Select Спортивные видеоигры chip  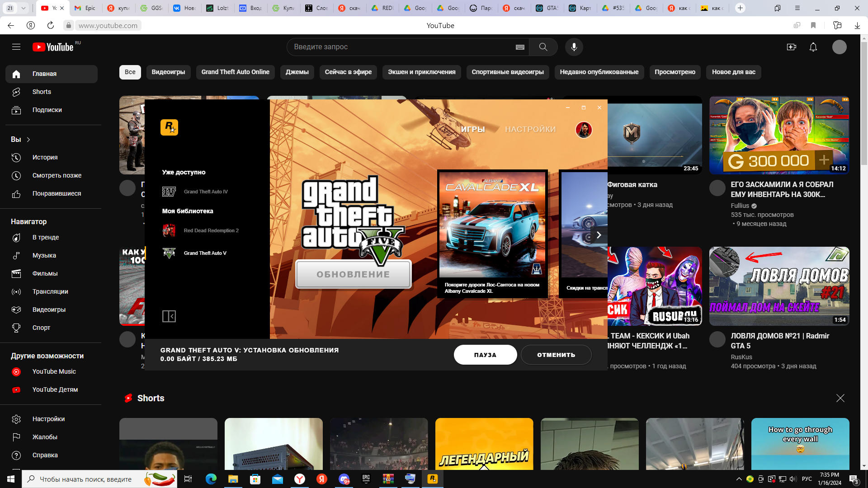(508, 72)
